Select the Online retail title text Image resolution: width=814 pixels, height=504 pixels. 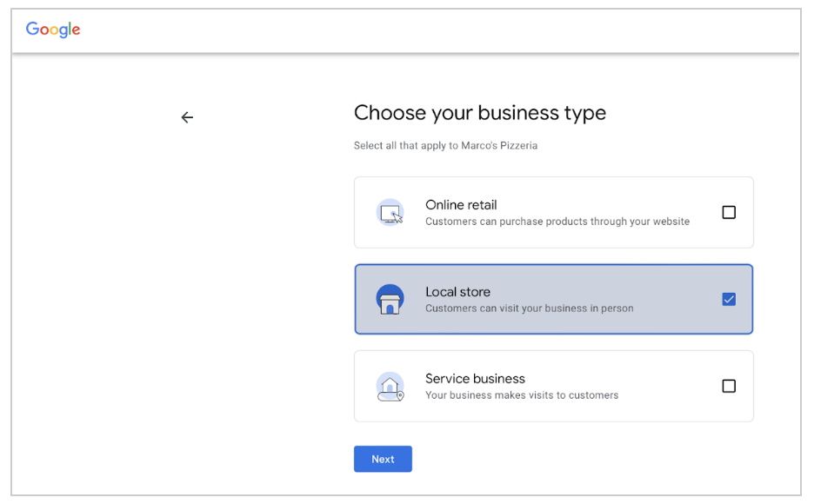click(461, 205)
